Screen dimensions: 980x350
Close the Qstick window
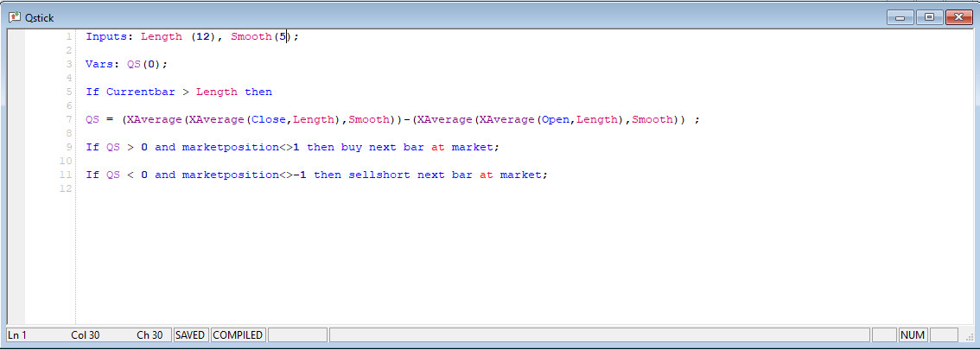[958, 17]
